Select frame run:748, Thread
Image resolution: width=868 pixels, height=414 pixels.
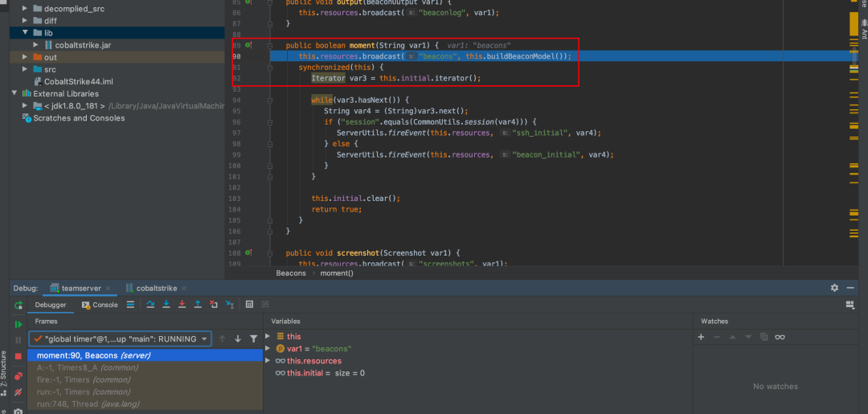coord(145,404)
